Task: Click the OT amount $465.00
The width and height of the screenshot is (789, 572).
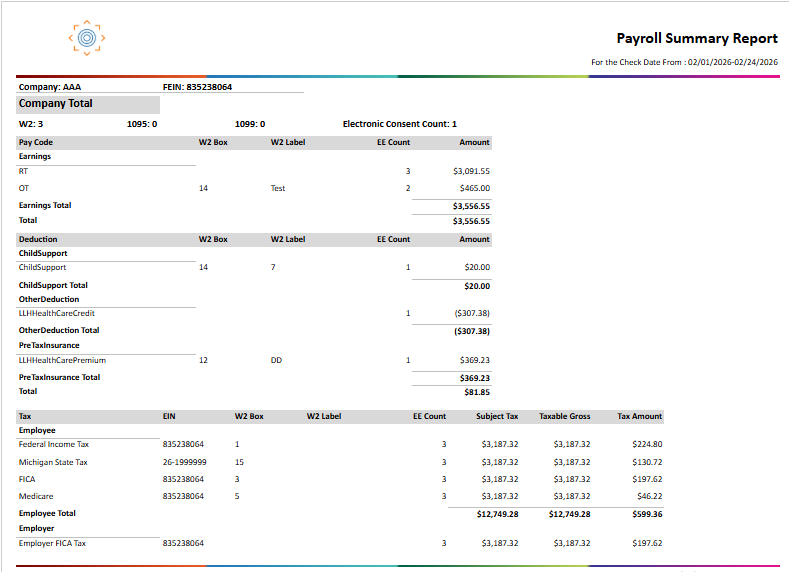Action: click(475, 188)
